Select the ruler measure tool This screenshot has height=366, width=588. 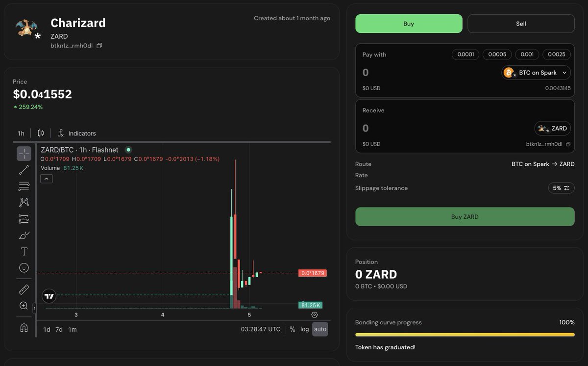click(x=24, y=289)
